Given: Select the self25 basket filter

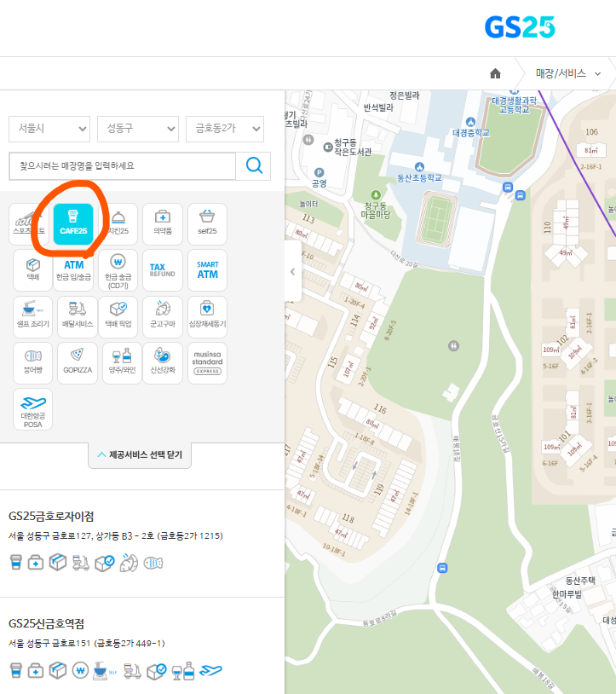Looking at the screenshot, I should coord(207,224).
